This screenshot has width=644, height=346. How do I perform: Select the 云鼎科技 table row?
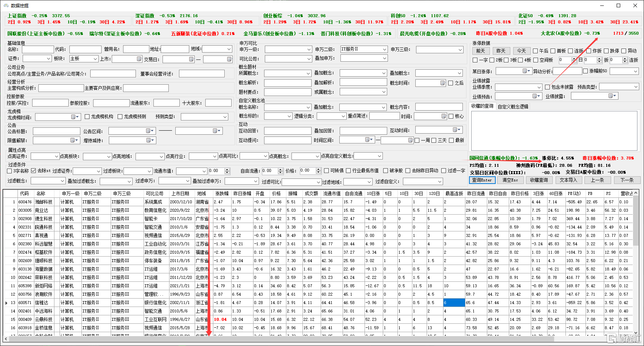[318, 319]
